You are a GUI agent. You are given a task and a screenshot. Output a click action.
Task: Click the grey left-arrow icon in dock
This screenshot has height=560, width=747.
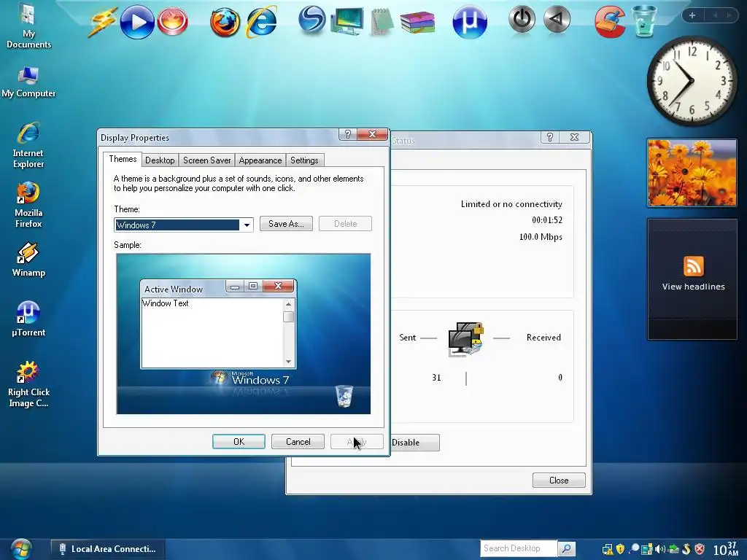tap(557, 19)
